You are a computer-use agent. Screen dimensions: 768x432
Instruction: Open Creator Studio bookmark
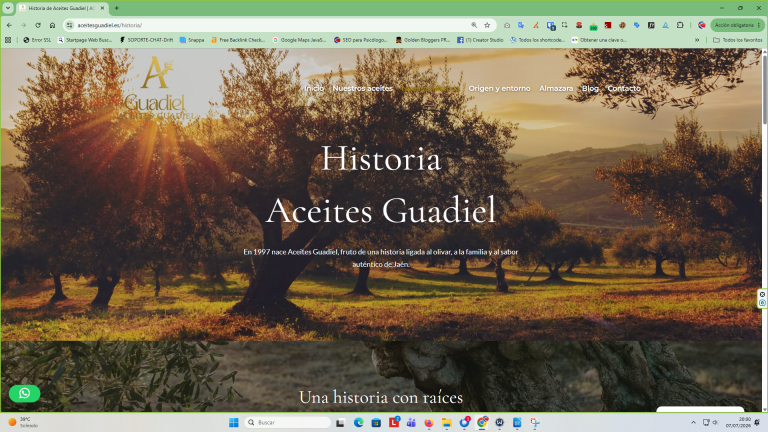pos(480,40)
